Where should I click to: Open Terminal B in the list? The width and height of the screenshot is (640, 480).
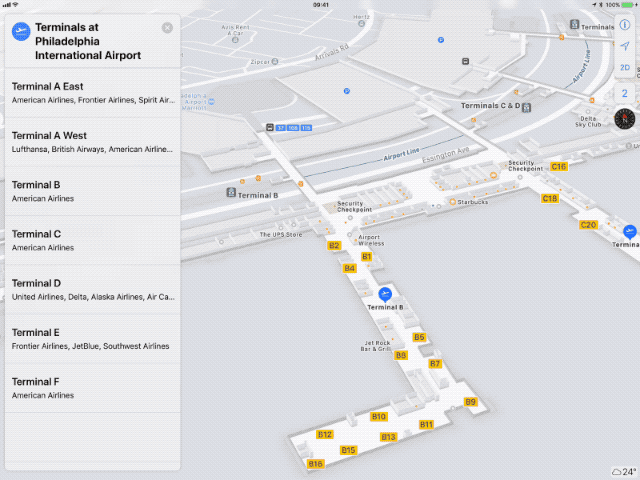pos(93,191)
